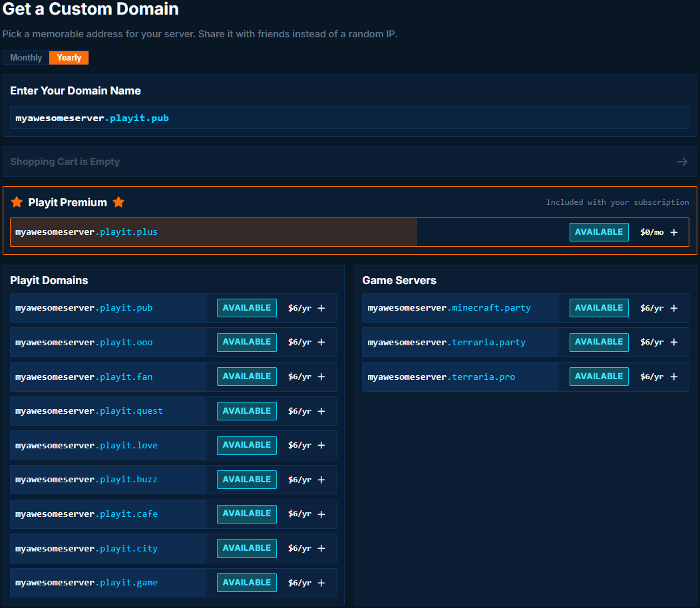Select myawesomeserver.playit.buzz row text
This screenshot has width=700, height=608.
[86, 480]
